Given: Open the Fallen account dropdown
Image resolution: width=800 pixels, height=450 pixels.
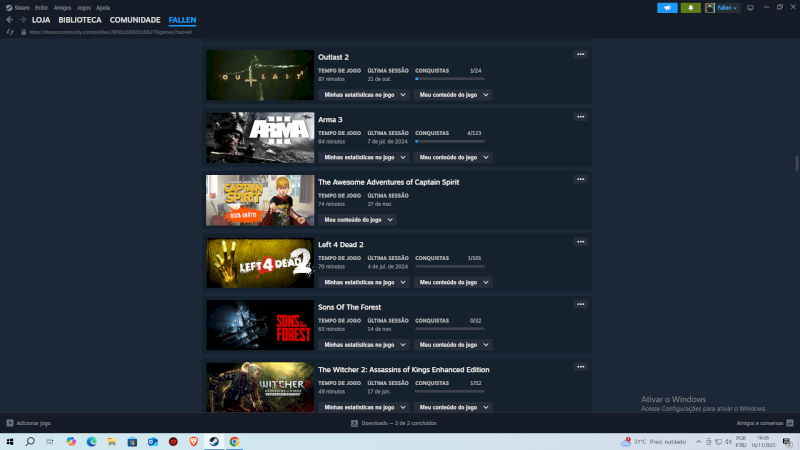Looking at the screenshot, I should (x=727, y=8).
